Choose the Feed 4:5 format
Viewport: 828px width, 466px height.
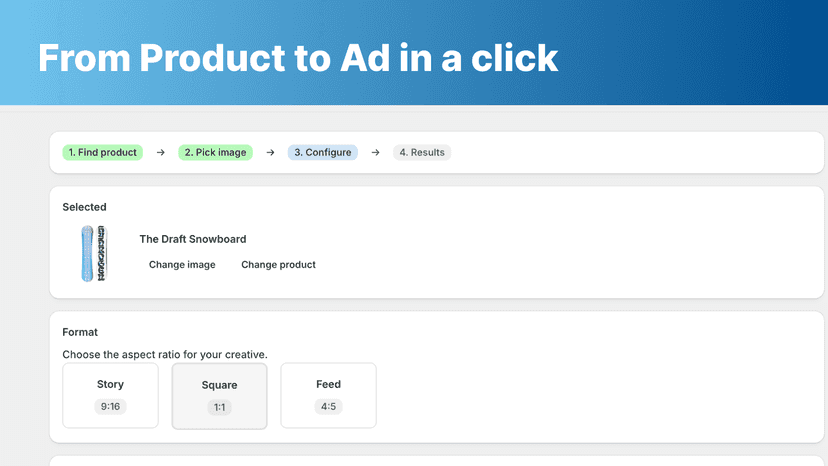point(328,395)
